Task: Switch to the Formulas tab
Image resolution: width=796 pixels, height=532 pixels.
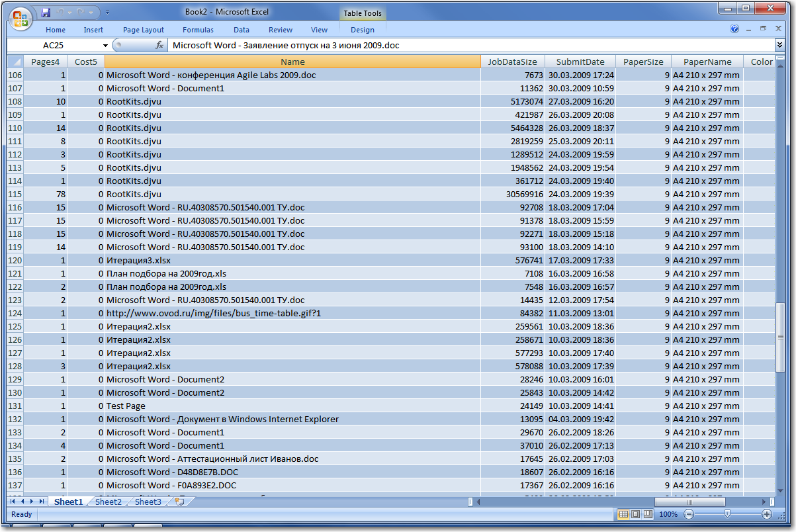Action: point(198,30)
